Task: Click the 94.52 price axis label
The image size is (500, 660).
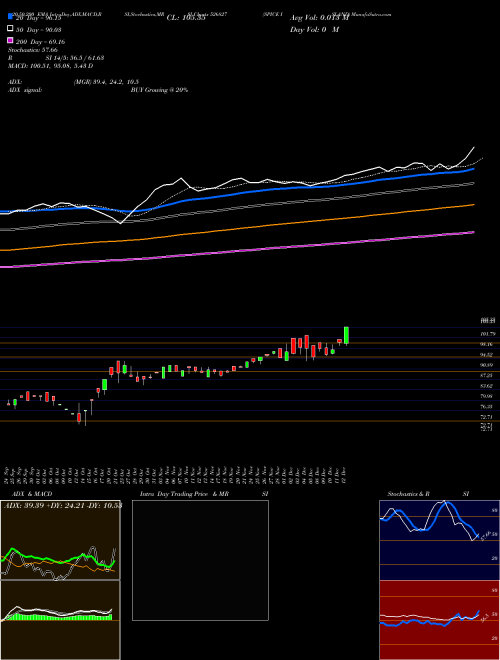Action: (489, 355)
